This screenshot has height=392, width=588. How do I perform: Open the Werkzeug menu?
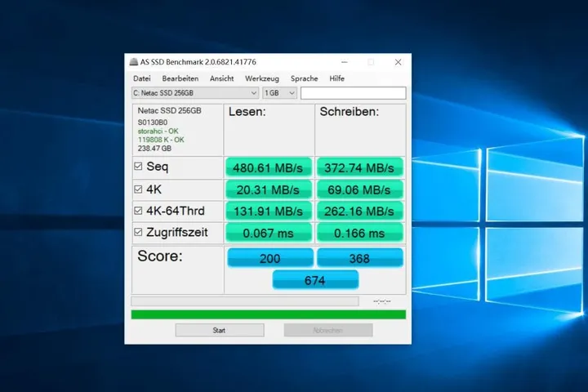click(261, 78)
